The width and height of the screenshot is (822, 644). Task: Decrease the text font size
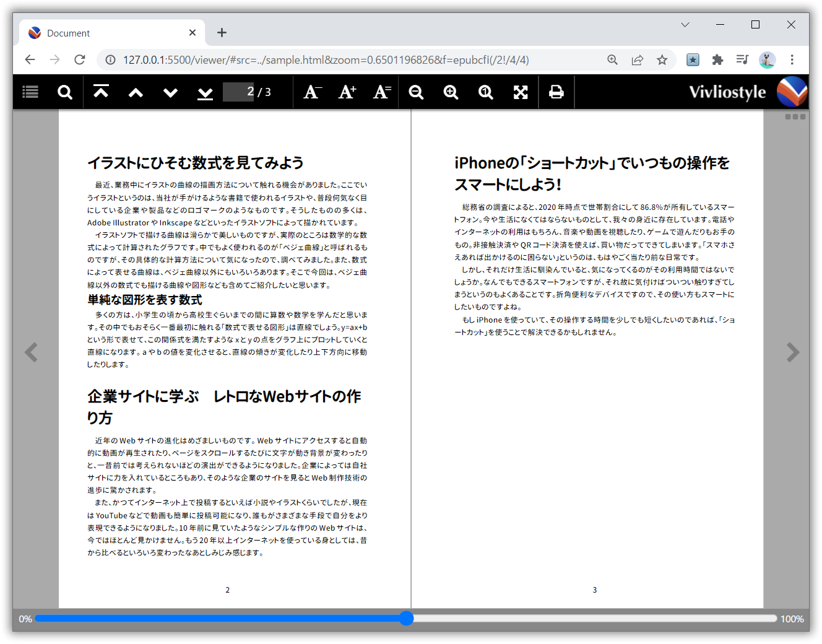(312, 92)
